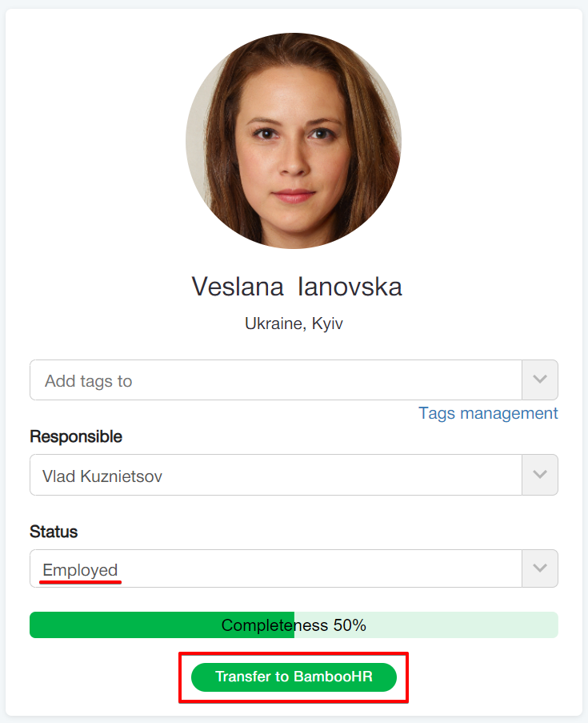
Task: Click the filled green part of completeness bar
Action: point(120,625)
